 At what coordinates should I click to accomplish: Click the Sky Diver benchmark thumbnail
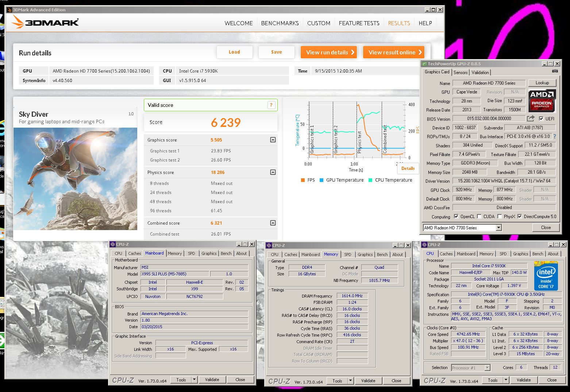pos(76,179)
